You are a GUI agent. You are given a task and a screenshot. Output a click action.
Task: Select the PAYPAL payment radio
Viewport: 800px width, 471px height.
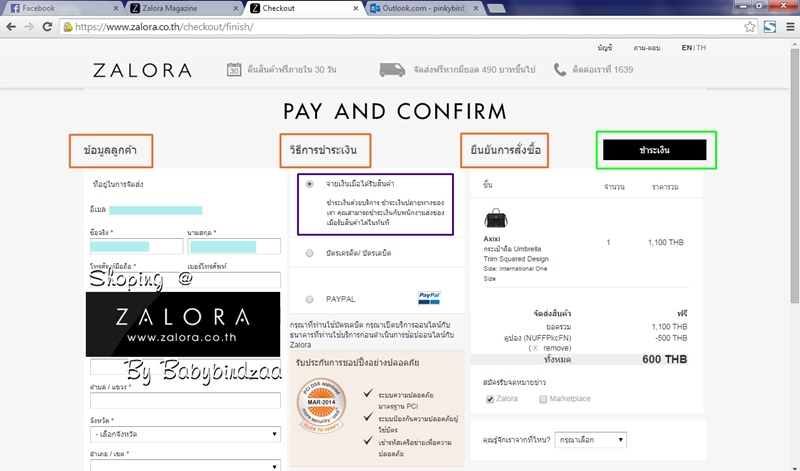309,300
